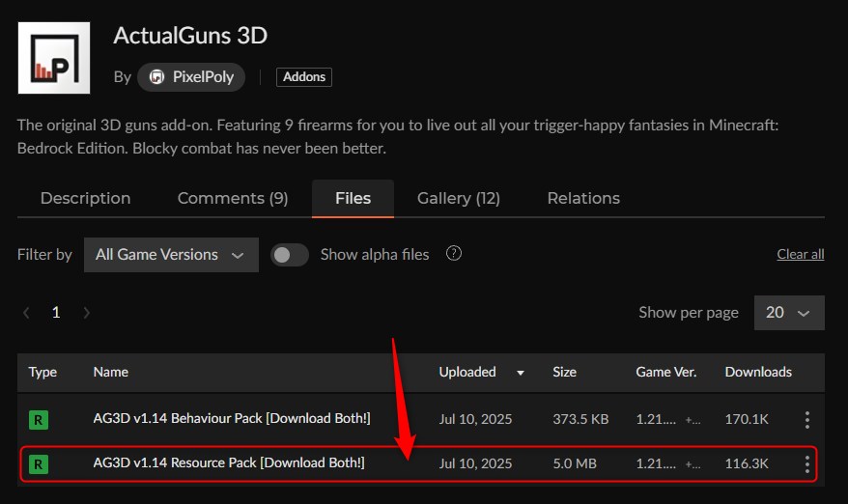Click 170.1K downloads value
The image size is (848, 504).
pos(747,419)
